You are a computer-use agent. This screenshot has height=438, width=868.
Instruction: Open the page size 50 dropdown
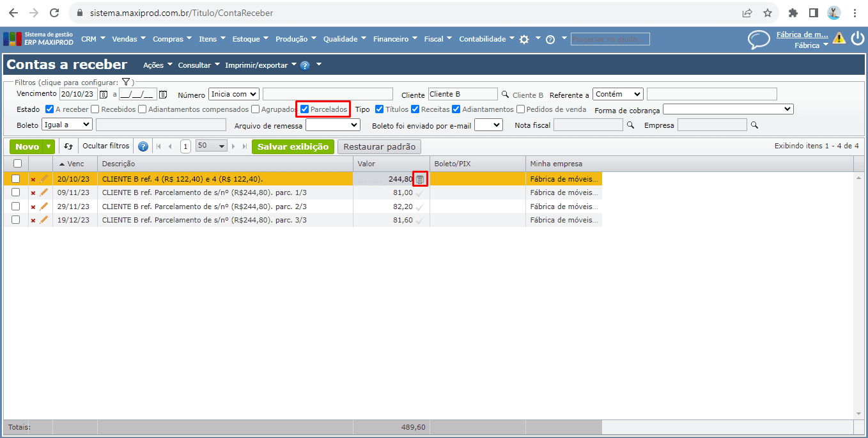(212, 146)
